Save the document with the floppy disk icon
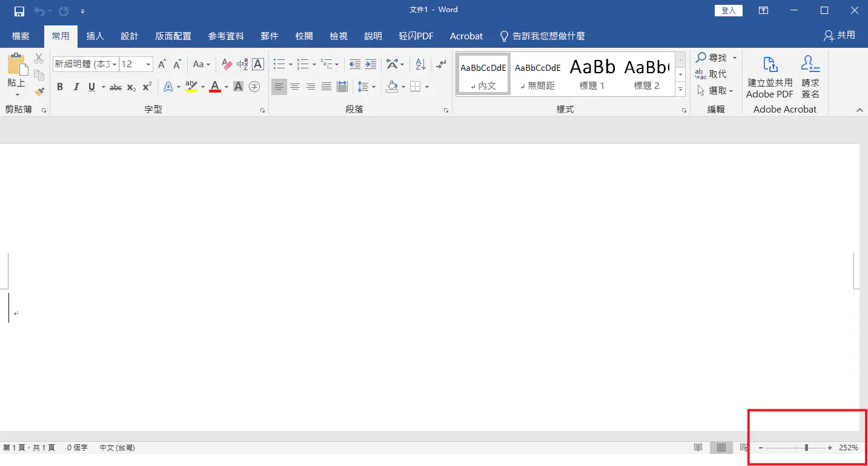Viewport: 868px width, 466px height. [x=19, y=11]
